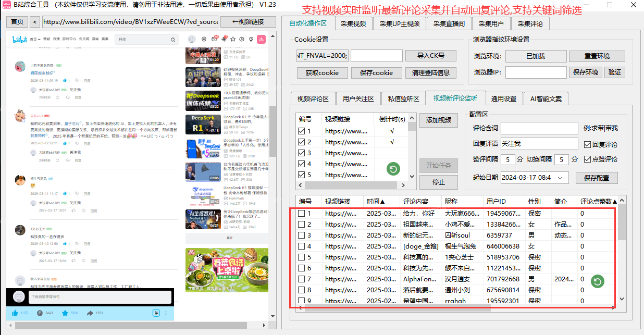Expand the 首页 dropdown on bilibili navbar
This screenshot has height=335, width=644.
tap(39, 39)
